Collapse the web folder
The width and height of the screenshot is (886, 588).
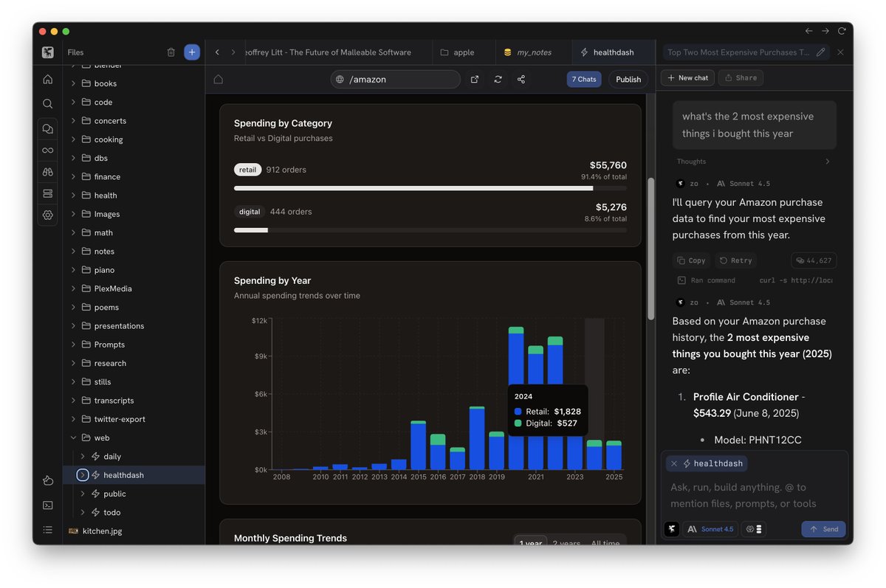pos(74,437)
